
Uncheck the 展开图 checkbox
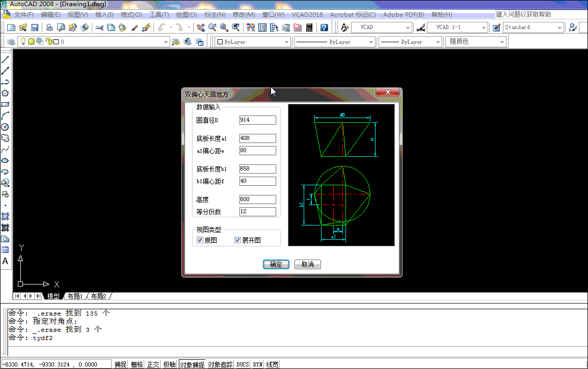[237, 240]
